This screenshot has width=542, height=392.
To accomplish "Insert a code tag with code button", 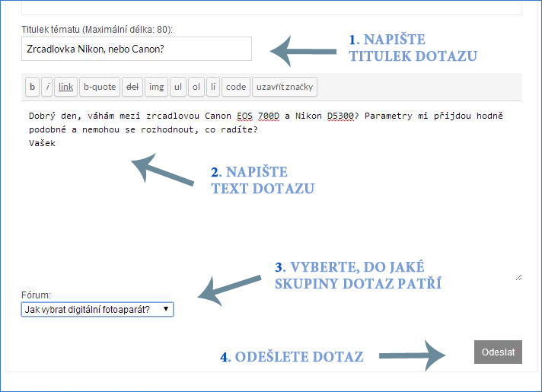I will click(x=236, y=87).
